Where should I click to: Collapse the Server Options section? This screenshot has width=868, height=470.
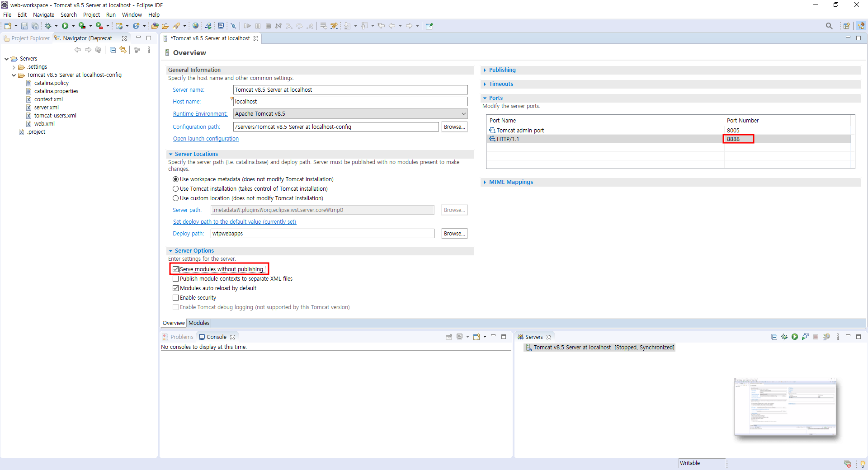(x=170, y=251)
